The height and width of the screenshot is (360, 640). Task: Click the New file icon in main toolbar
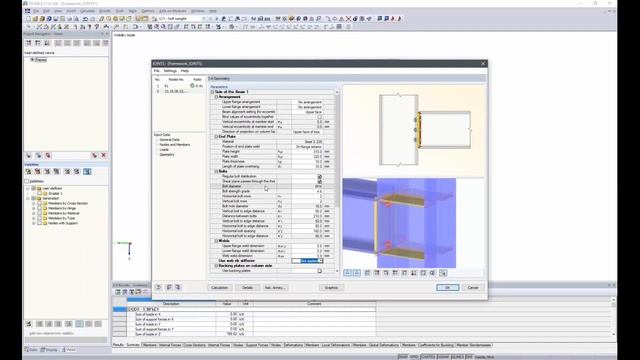pyautogui.click(x=28, y=19)
